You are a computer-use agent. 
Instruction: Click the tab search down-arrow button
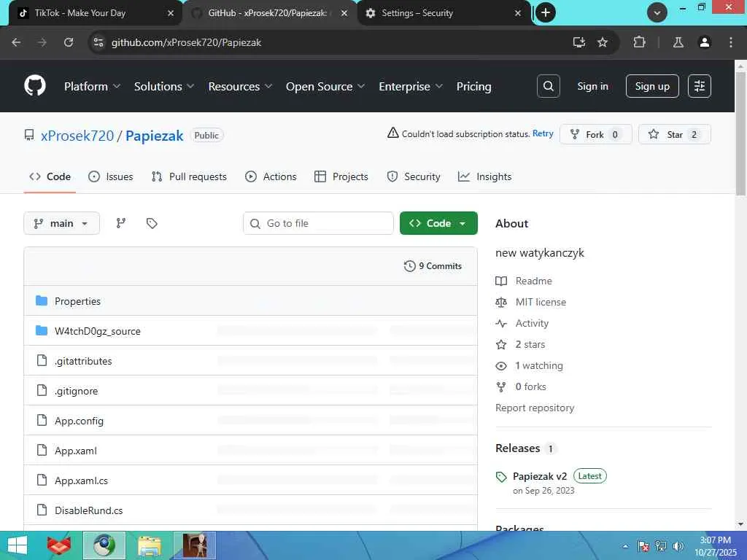pos(657,13)
